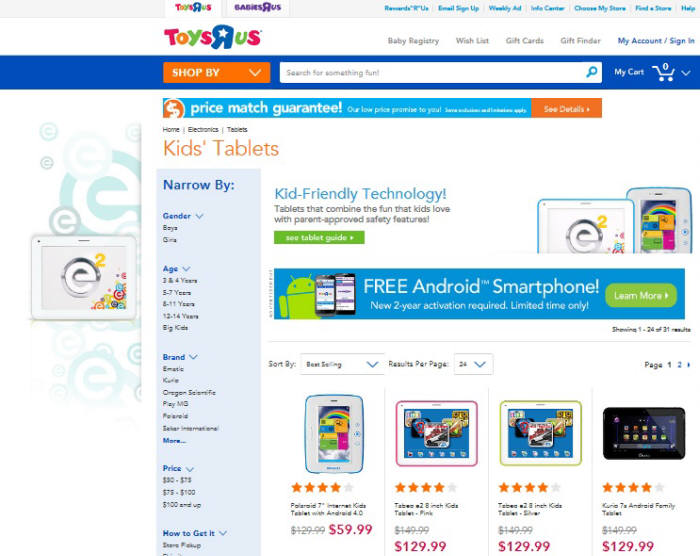Expand the Shop By dropdown

217,72
